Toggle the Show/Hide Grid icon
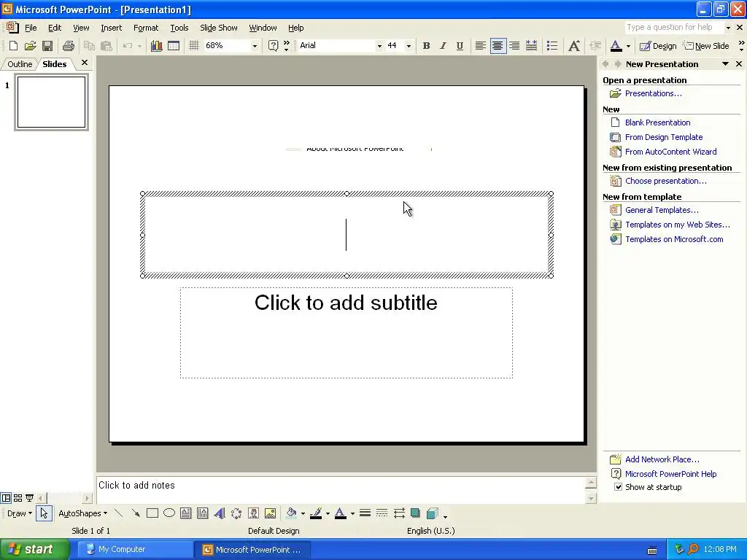Screen dimensions: 747x560 (x=193, y=46)
